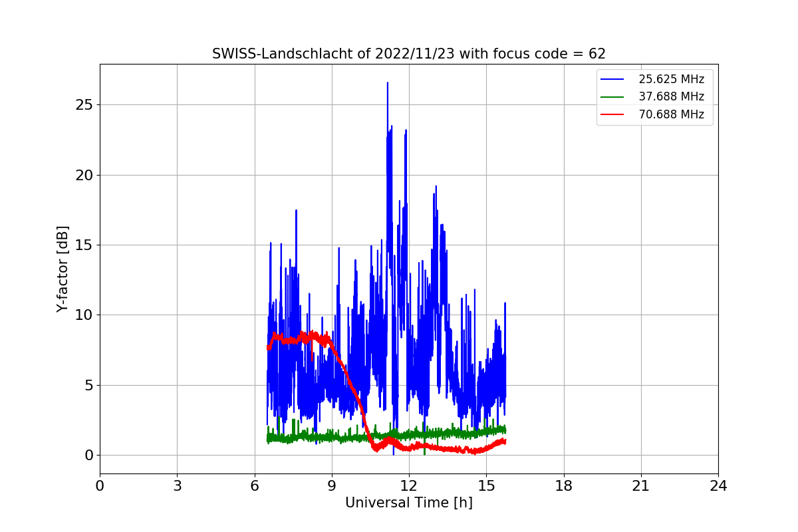
Task: Click x-axis tick label '6'
Action: 255,485
